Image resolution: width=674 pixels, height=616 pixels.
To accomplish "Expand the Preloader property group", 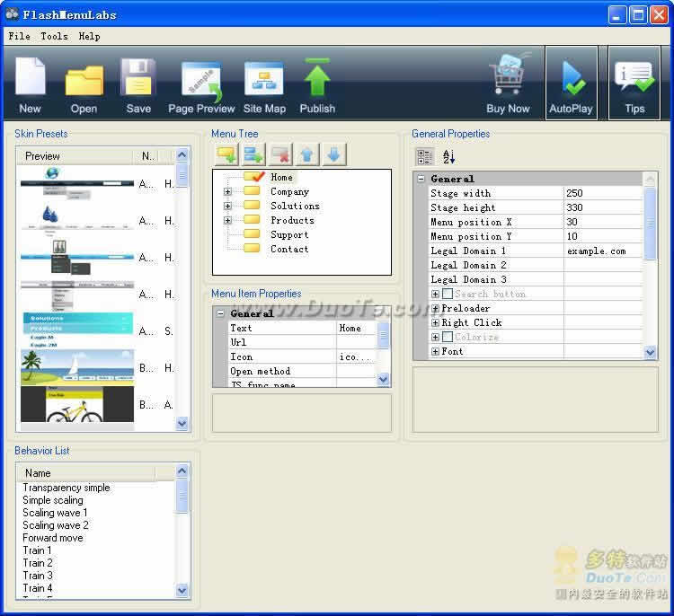I will pos(435,308).
